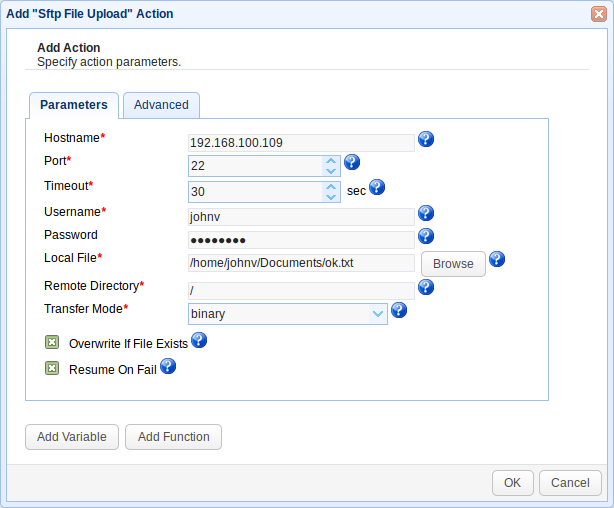Close the Sftp File Upload dialog

[x=598, y=14]
